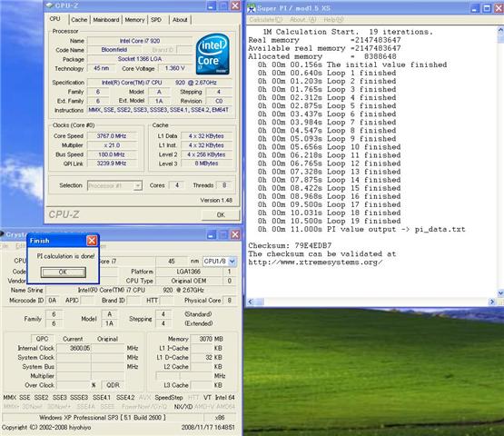Click the Windows XP Professional SP3 status text
Viewport: 504px width, 436px height.
pyautogui.click(x=103, y=418)
